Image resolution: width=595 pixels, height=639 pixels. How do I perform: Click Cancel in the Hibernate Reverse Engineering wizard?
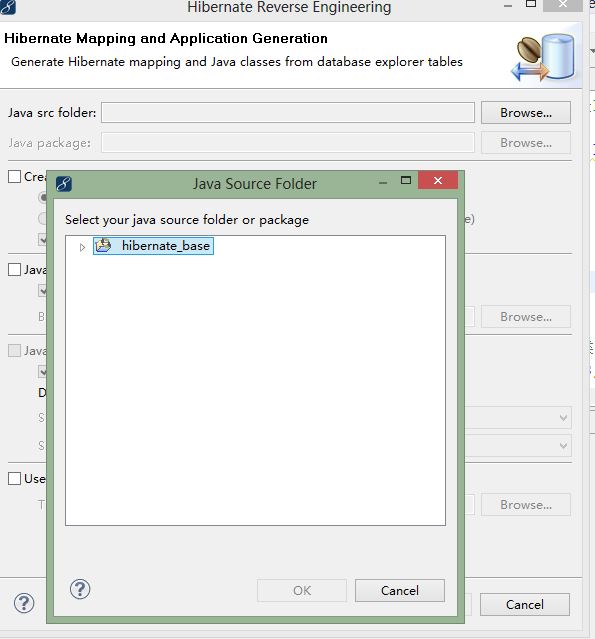coord(525,604)
